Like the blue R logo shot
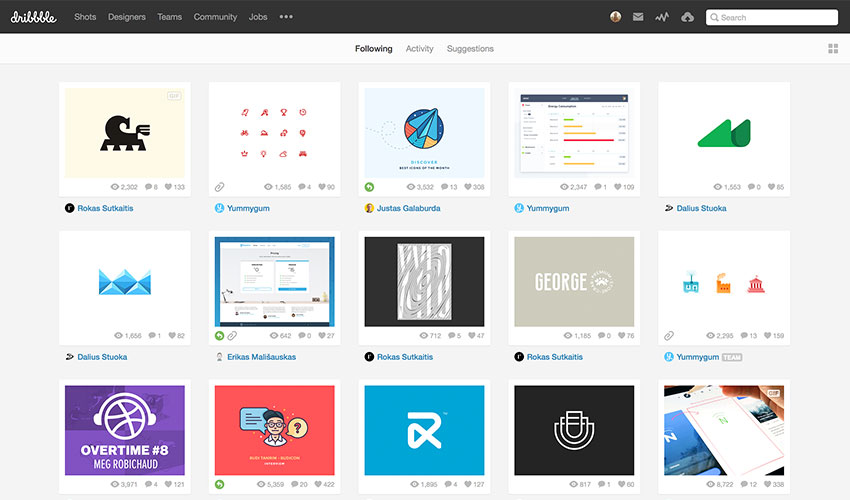 pos(474,484)
